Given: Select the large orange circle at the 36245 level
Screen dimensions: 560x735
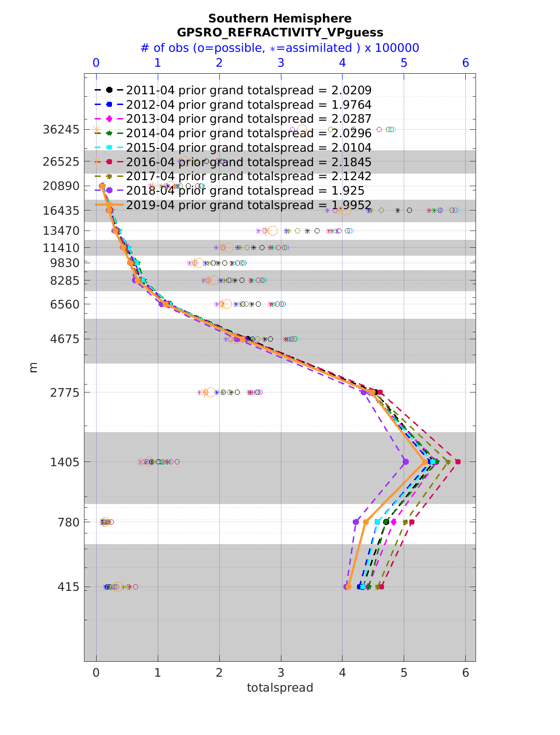Looking at the screenshot, I should tap(302, 130).
